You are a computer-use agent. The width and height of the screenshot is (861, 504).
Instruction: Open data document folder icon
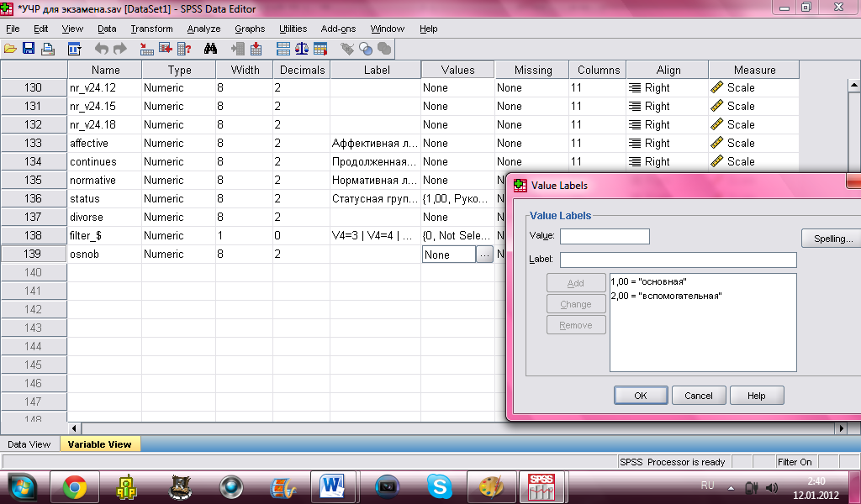(x=10, y=49)
